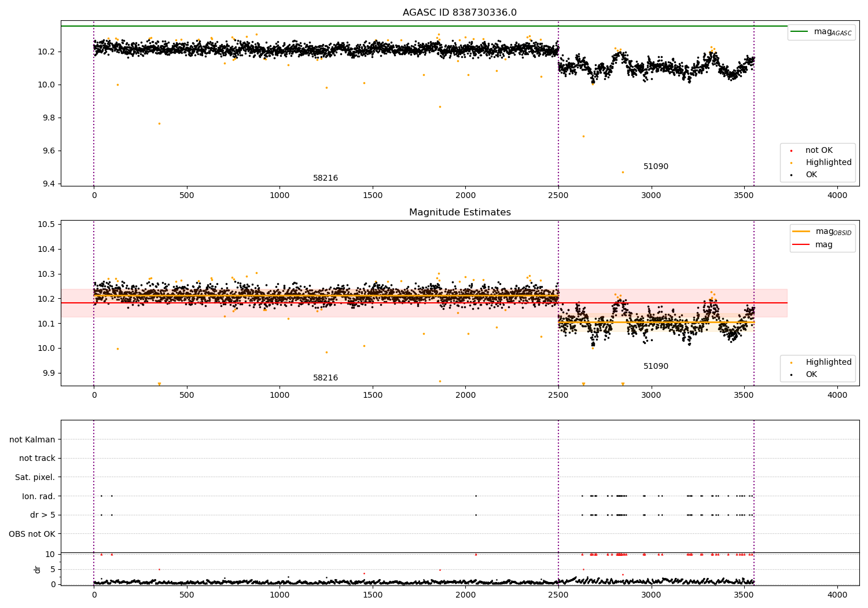Click the '51090' annotation in the top plot
The height and width of the screenshot is (608, 868).
656,167
